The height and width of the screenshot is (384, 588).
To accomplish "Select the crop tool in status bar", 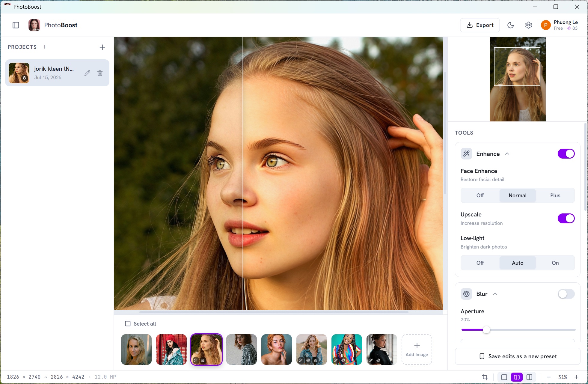I will pos(485,377).
